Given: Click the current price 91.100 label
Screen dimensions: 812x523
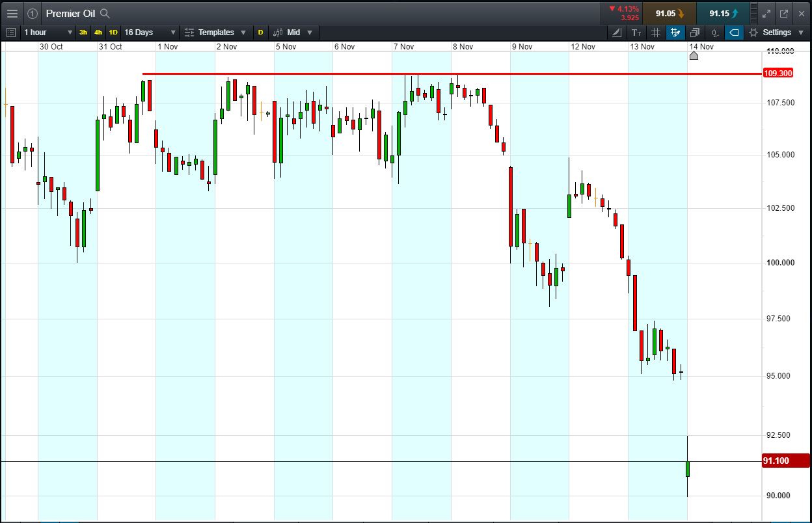Looking at the screenshot, I should [x=786, y=461].
